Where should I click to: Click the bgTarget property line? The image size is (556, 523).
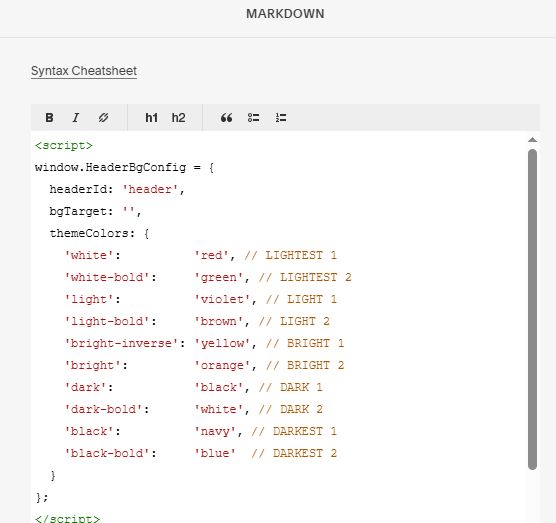95,212
